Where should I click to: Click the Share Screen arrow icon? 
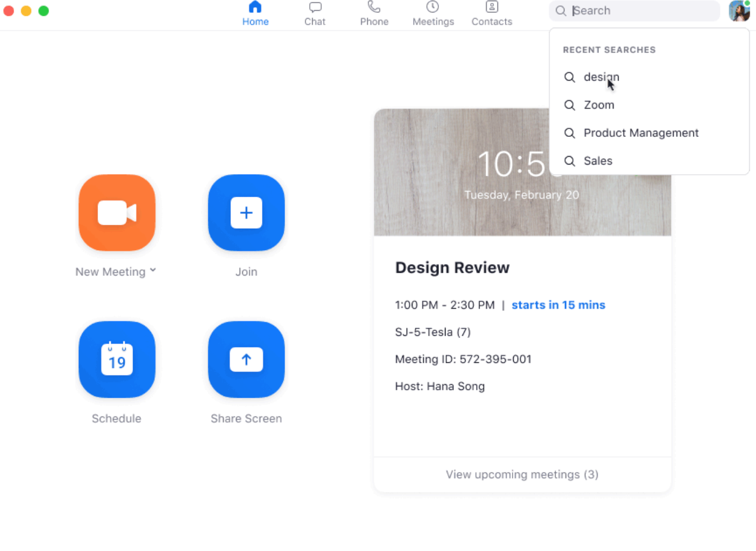(x=246, y=359)
